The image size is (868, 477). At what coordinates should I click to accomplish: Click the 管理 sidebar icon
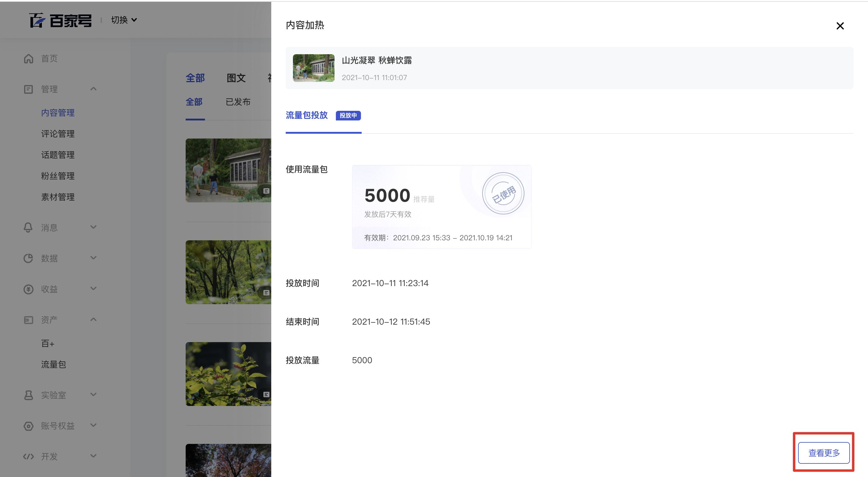[28, 89]
